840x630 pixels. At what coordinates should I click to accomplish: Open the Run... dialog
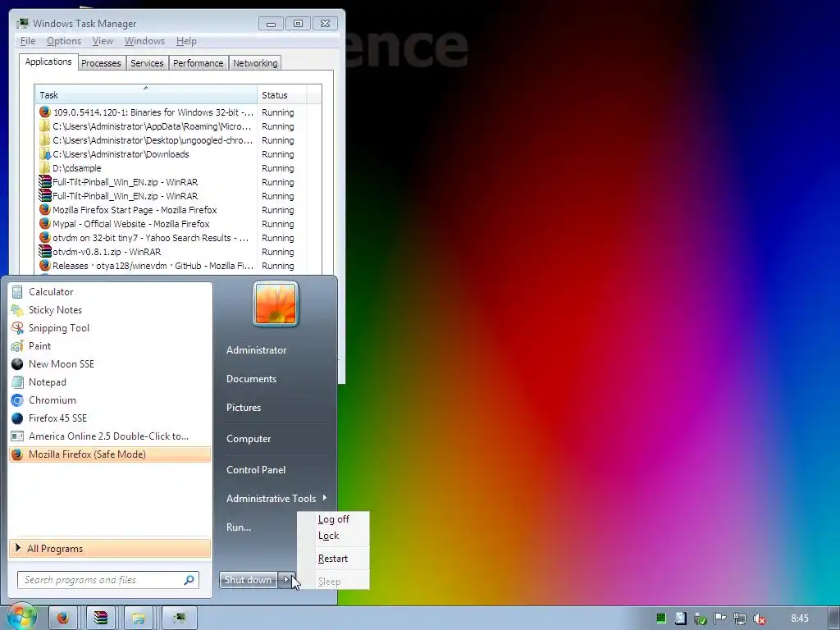(x=239, y=527)
